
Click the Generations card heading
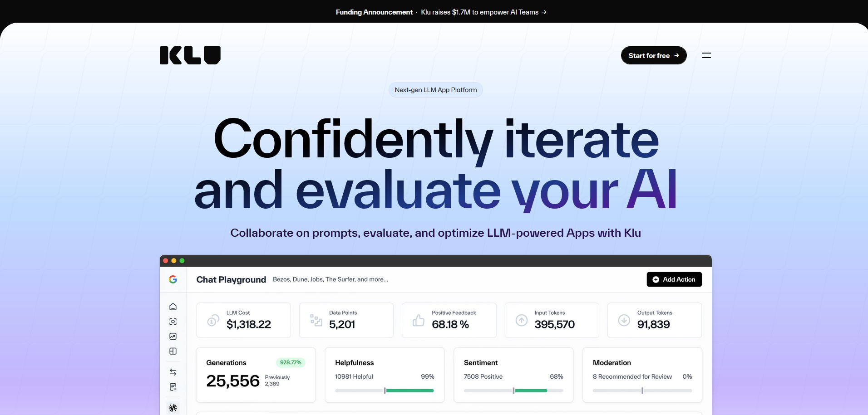[x=226, y=362]
